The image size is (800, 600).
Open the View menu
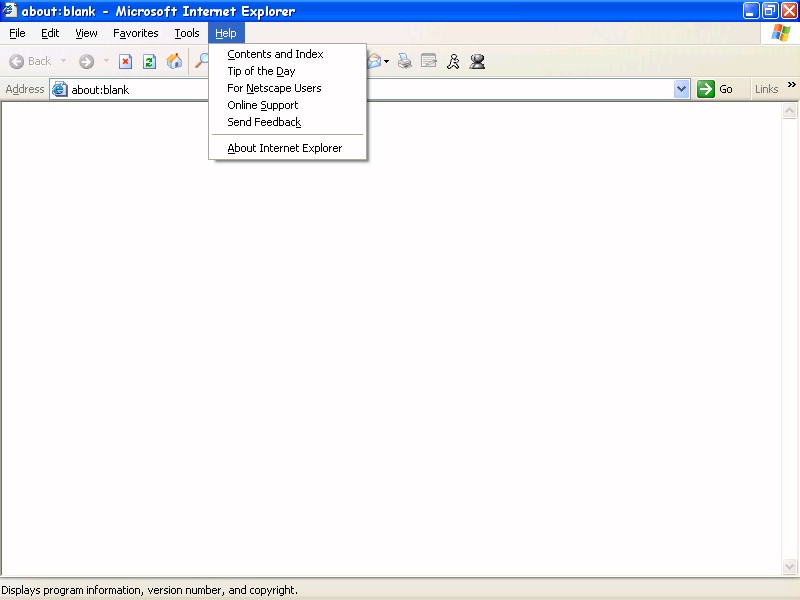(x=86, y=33)
